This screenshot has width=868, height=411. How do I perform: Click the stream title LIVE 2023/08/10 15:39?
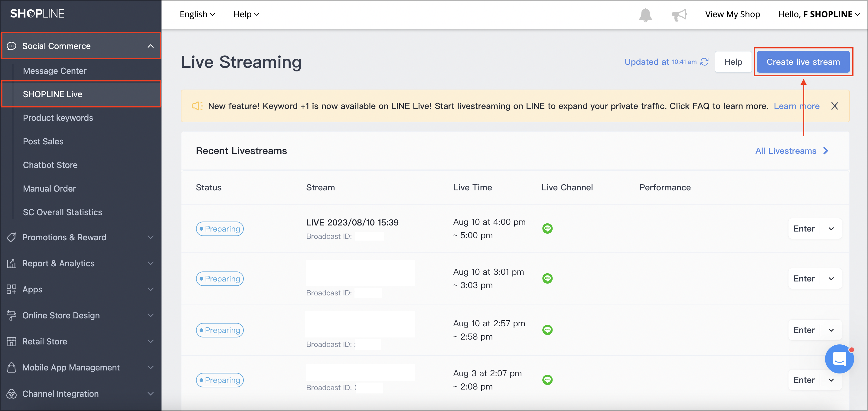tap(352, 222)
